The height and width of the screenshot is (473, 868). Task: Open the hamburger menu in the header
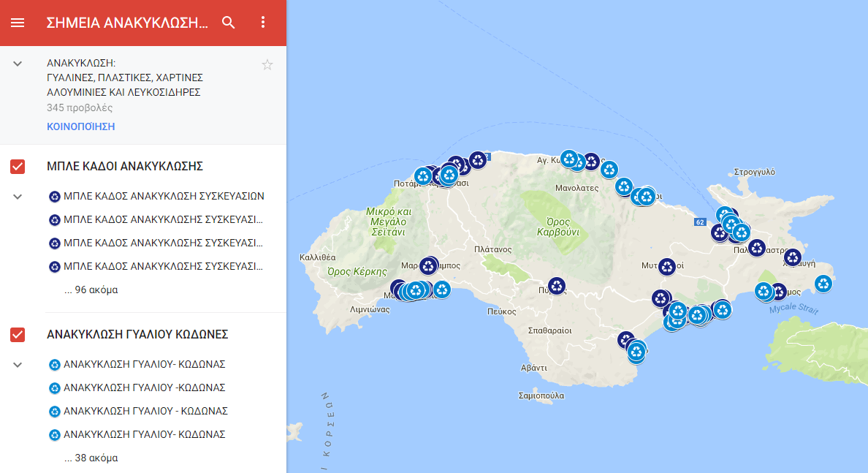[18, 23]
